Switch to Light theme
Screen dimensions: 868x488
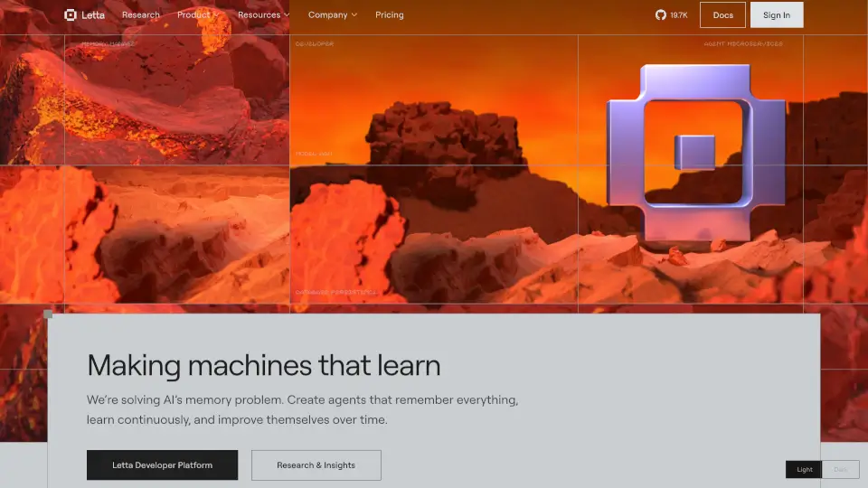tap(804, 469)
